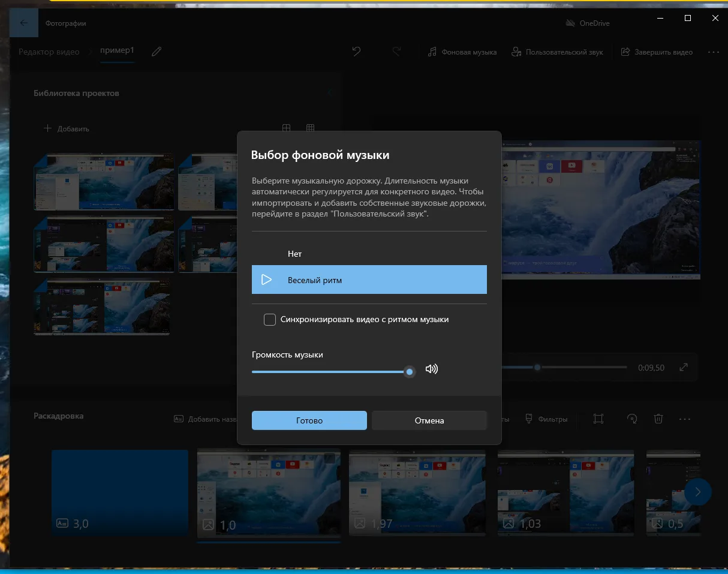
Task: Click the rotate icon in storyboard toolbar
Action: click(631, 419)
